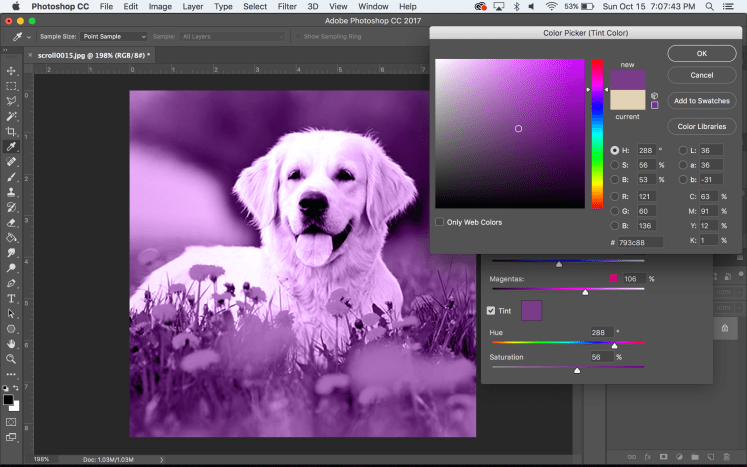
Task: Uncheck the Tint checkbox
Action: click(490, 311)
